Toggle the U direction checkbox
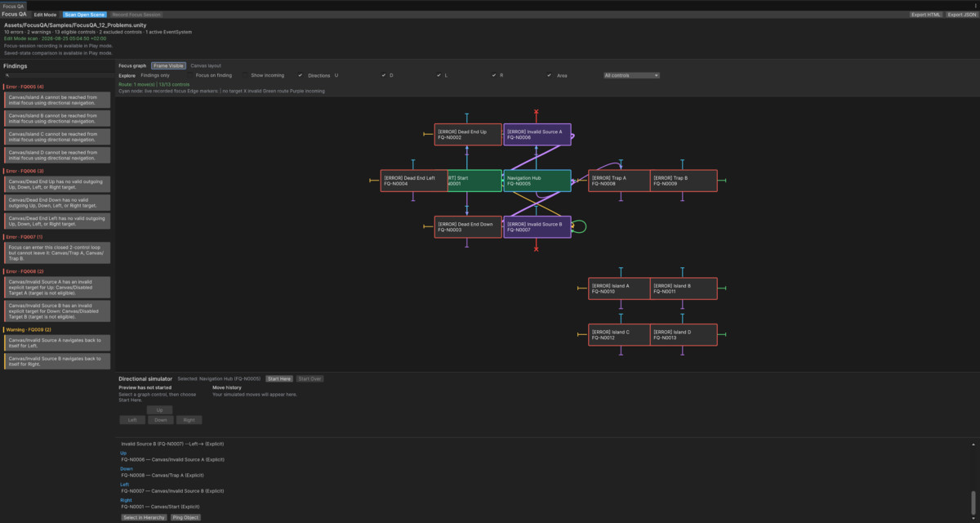The height and width of the screenshot is (523, 980). [x=383, y=75]
